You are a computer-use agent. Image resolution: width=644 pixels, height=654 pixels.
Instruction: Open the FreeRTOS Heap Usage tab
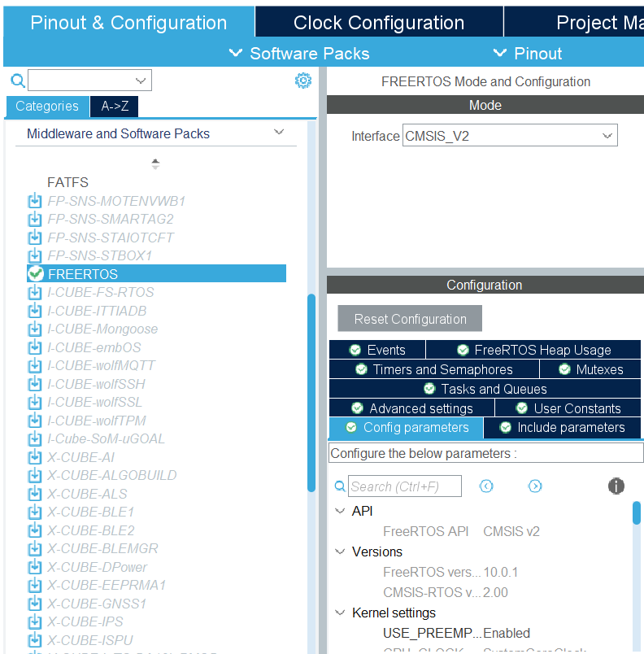(x=533, y=350)
